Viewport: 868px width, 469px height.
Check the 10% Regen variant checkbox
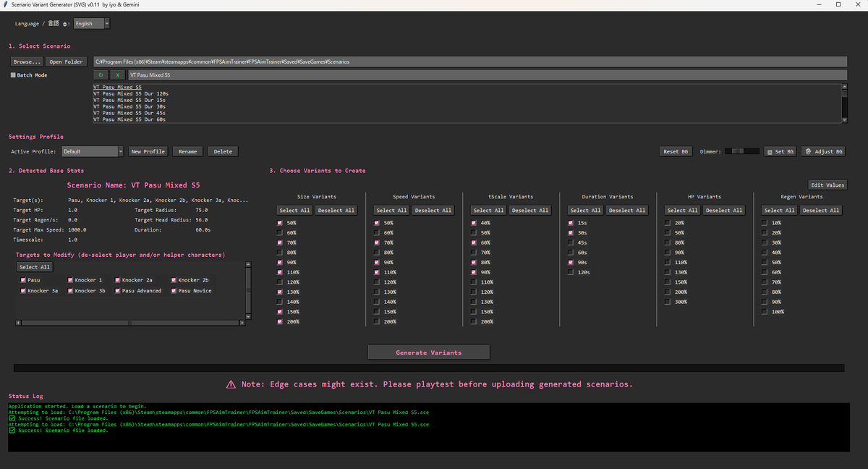click(x=765, y=223)
